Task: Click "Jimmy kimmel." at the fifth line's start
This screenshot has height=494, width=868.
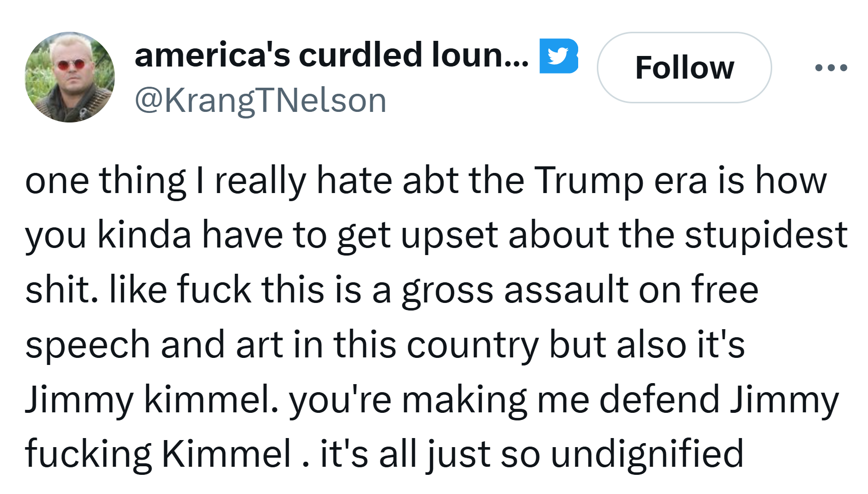Action: (151, 399)
